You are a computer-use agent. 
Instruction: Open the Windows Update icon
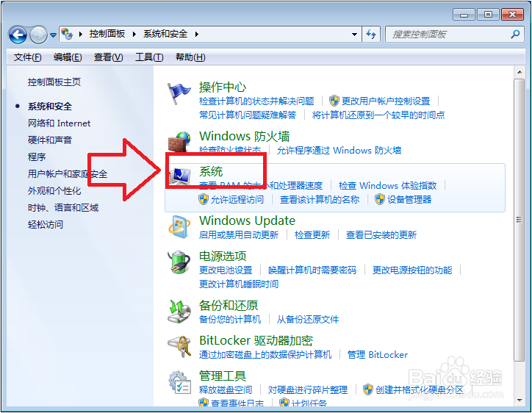(x=179, y=226)
